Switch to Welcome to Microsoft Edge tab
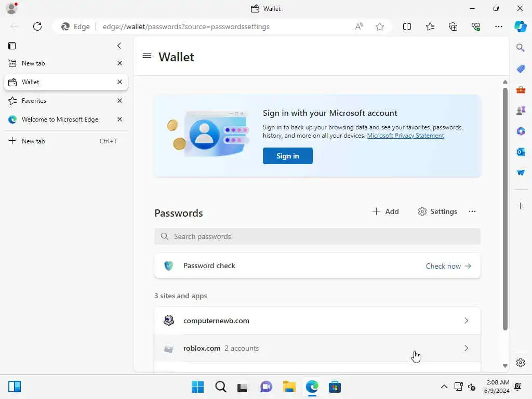 click(x=66, y=119)
